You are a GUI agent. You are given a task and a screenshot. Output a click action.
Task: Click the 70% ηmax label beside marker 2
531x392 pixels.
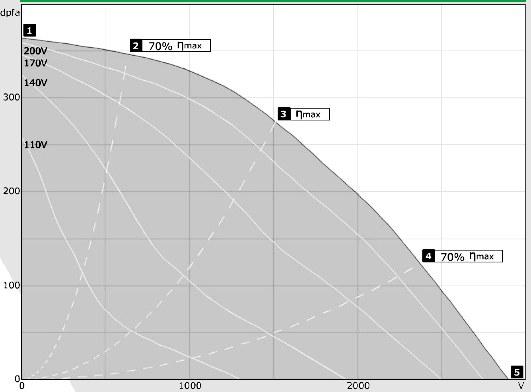pyautogui.click(x=176, y=46)
